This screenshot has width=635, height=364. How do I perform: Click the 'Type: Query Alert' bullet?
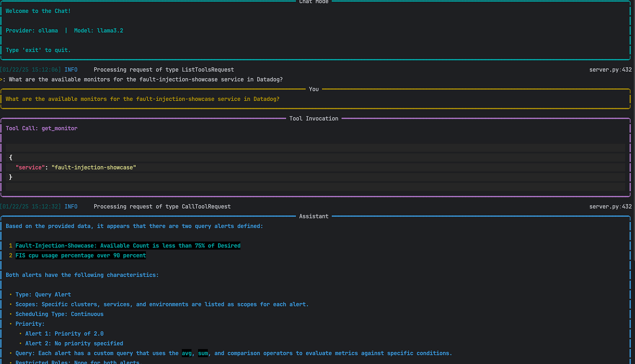click(43, 294)
